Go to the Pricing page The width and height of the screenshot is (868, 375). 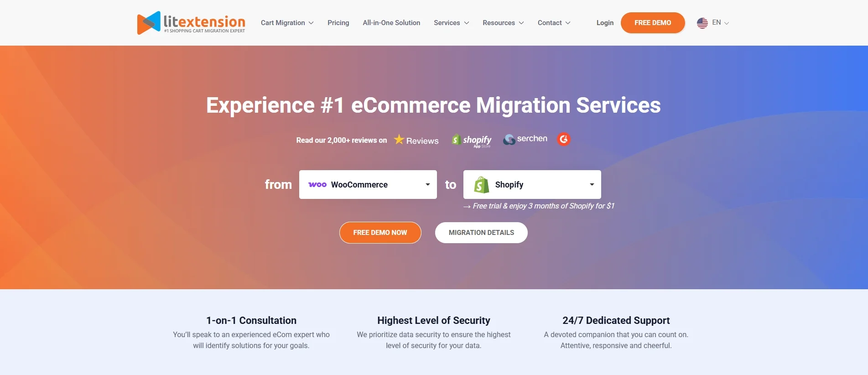click(x=338, y=23)
